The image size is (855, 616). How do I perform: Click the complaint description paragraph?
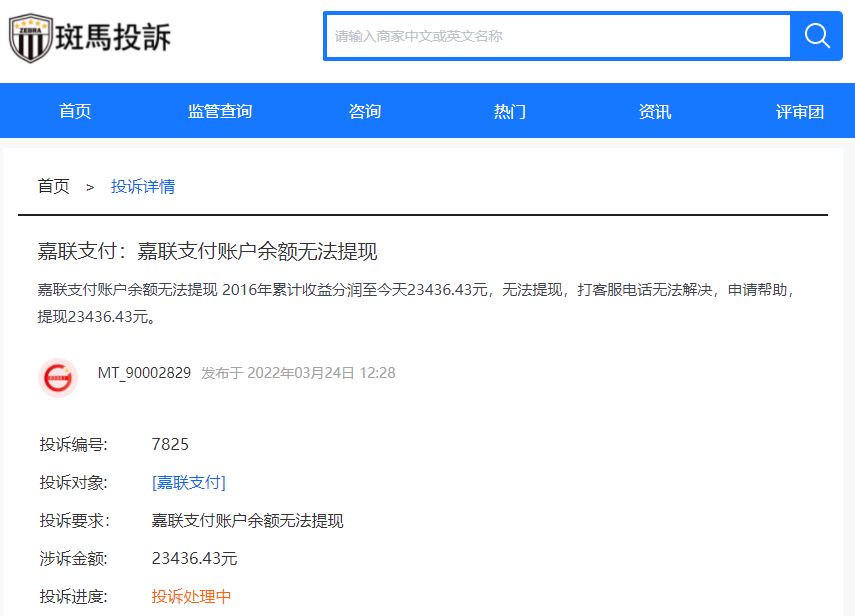[x=416, y=303]
